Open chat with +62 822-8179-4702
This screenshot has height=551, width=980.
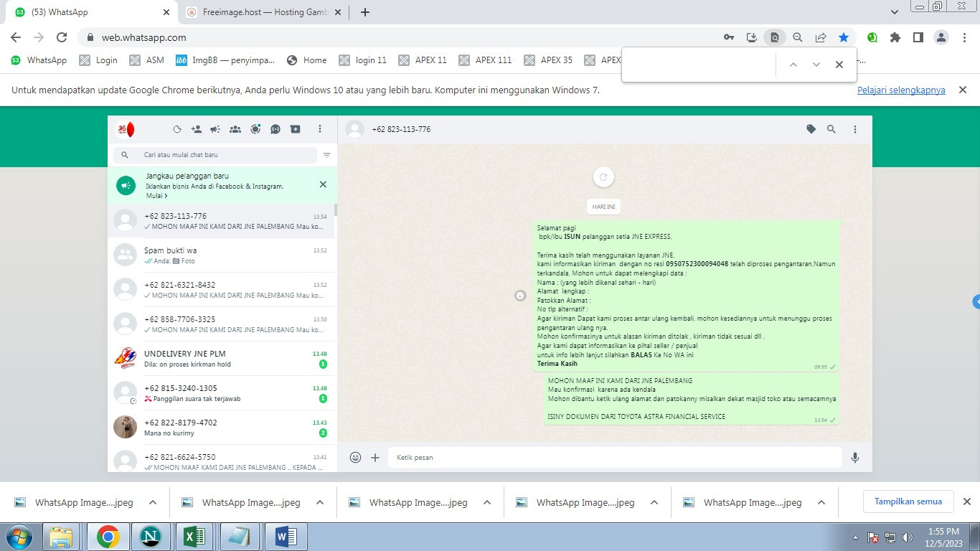(221, 427)
